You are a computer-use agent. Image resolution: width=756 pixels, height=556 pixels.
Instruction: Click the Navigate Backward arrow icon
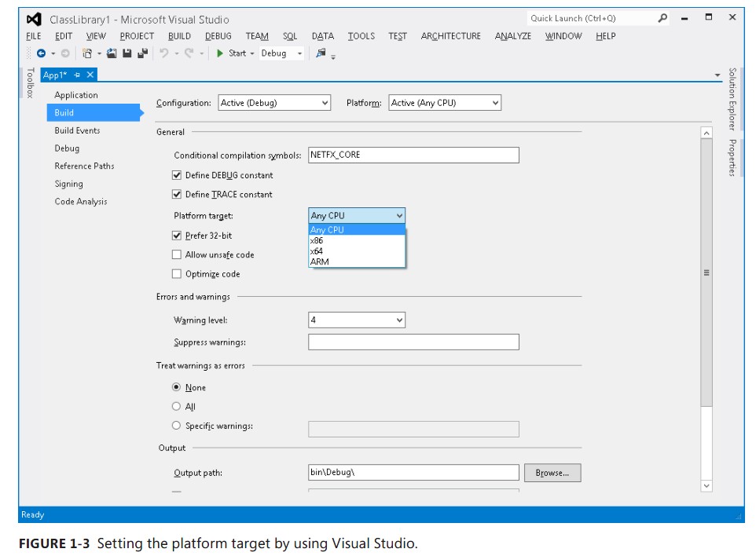[42, 53]
